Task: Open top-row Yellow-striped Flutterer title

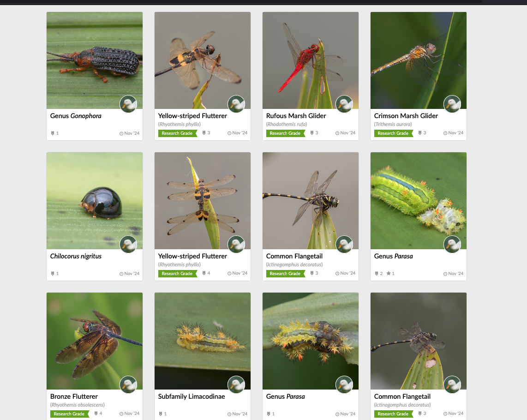Action: pyautogui.click(x=192, y=116)
